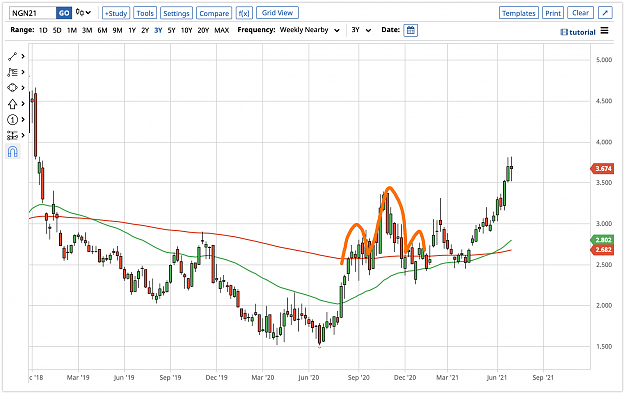The width and height of the screenshot is (625, 394).
Task: Select the trend line drawing tool
Action: tap(12, 56)
